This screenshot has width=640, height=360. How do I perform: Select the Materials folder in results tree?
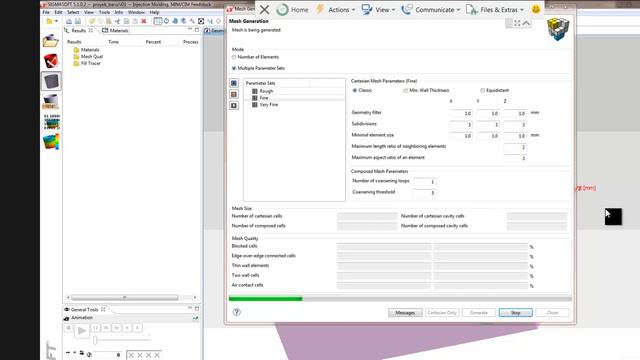point(86,50)
